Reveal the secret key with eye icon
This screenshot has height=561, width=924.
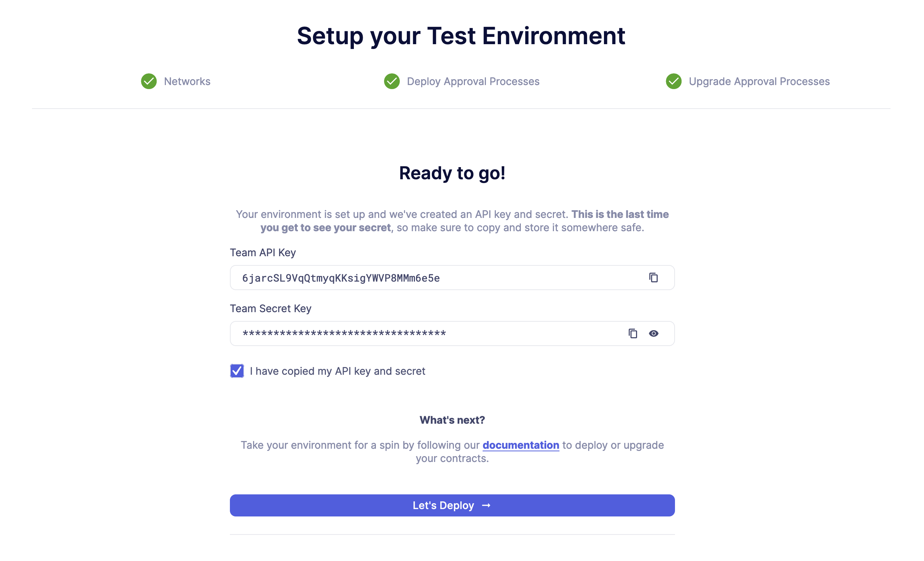654,334
